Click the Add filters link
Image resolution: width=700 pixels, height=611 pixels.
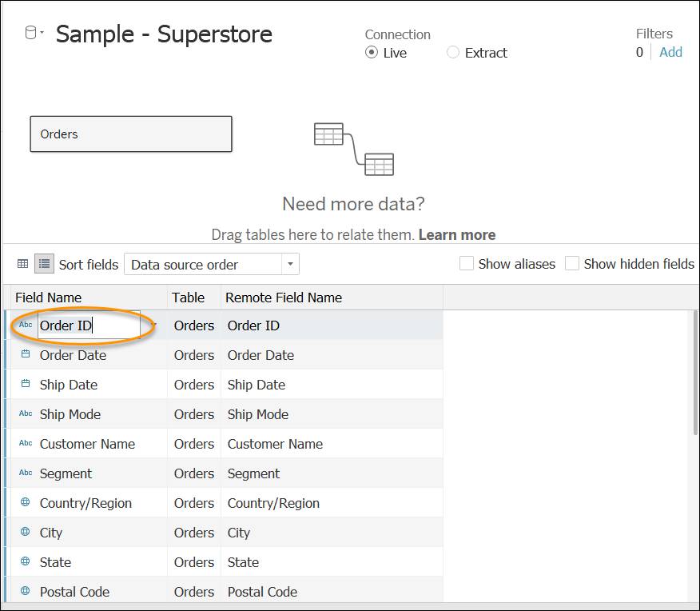(x=670, y=52)
